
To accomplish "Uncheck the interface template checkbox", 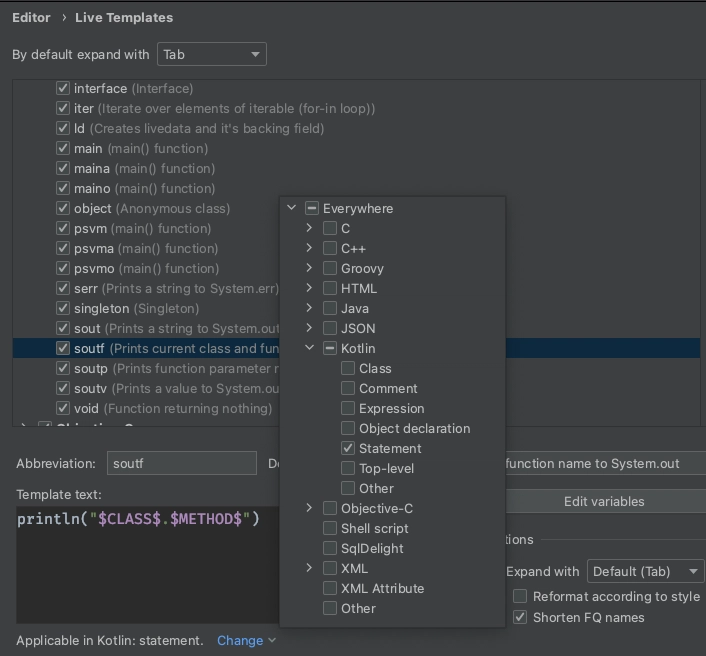I will pyautogui.click(x=63, y=88).
